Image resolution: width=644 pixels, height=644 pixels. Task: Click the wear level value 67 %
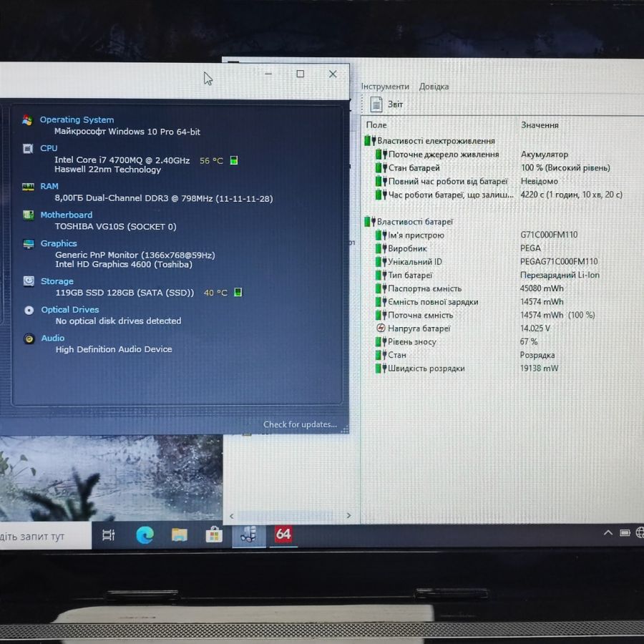pyautogui.click(x=529, y=341)
